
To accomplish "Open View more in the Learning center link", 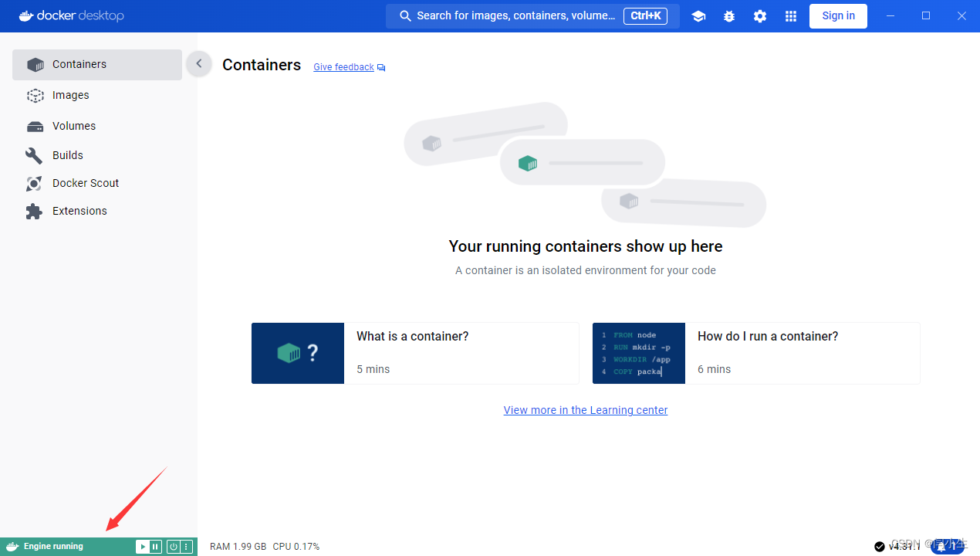I will tap(585, 410).
